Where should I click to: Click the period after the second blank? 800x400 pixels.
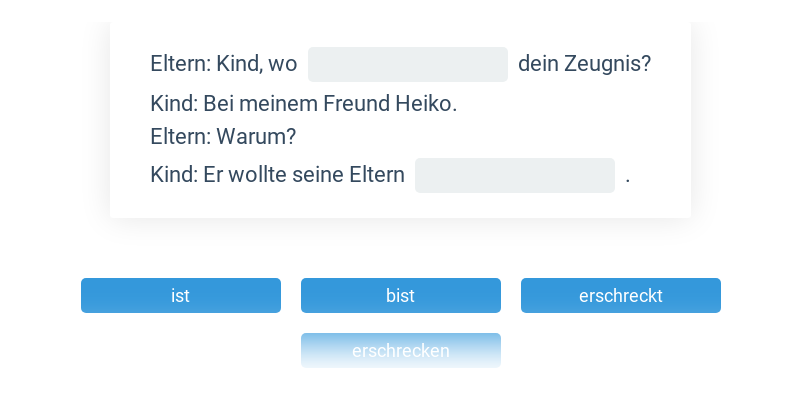(628, 176)
